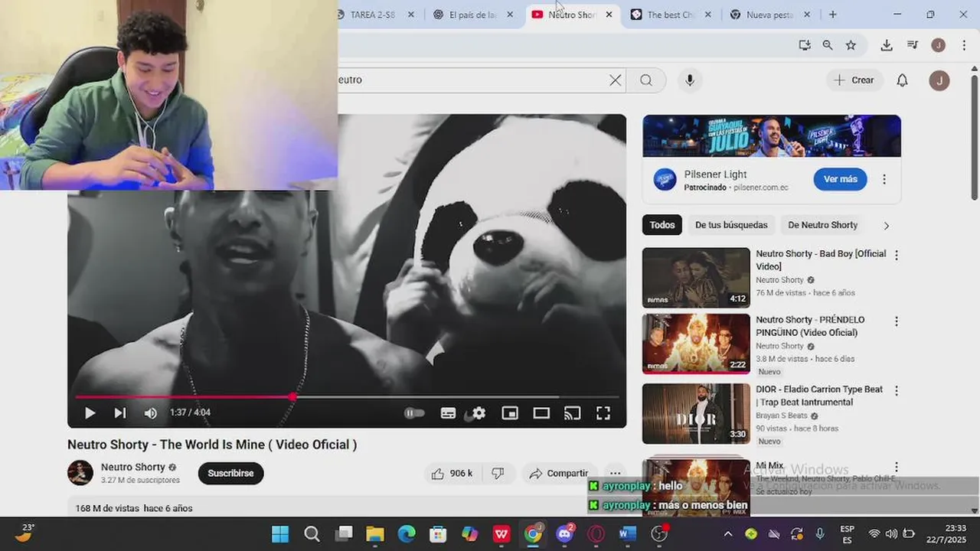The width and height of the screenshot is (980, 551).
Task: Subscribe with the Suscribirse button
Action: click(x=230, y=473)
